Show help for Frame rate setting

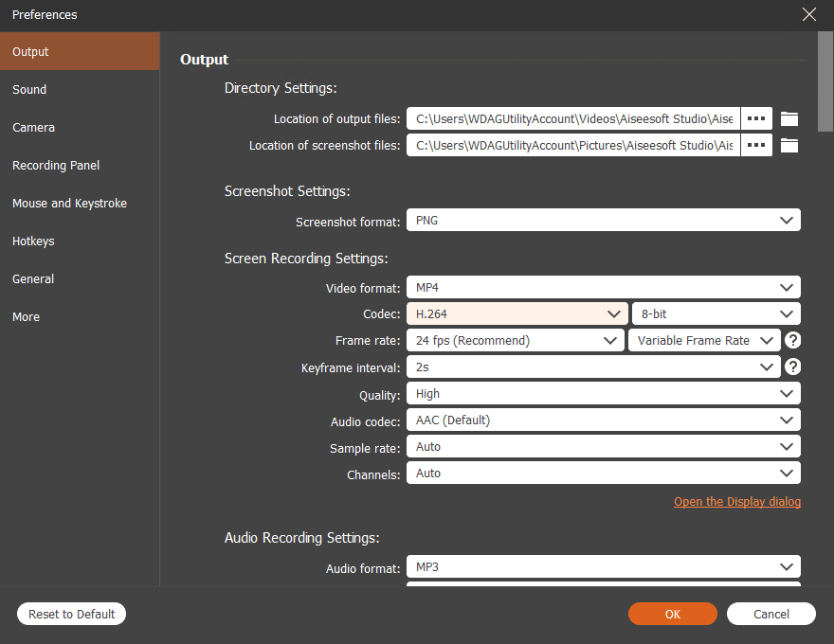click(x=792, y=340)
